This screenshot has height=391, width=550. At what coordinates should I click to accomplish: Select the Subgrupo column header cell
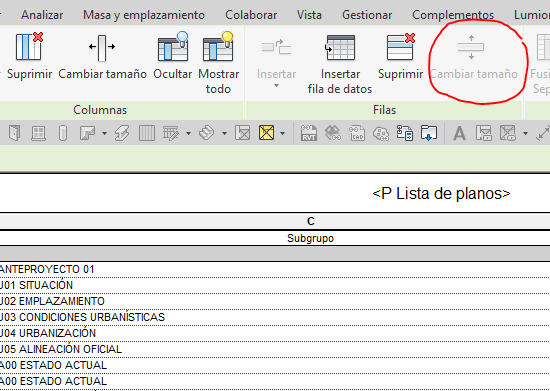(310, 238)
